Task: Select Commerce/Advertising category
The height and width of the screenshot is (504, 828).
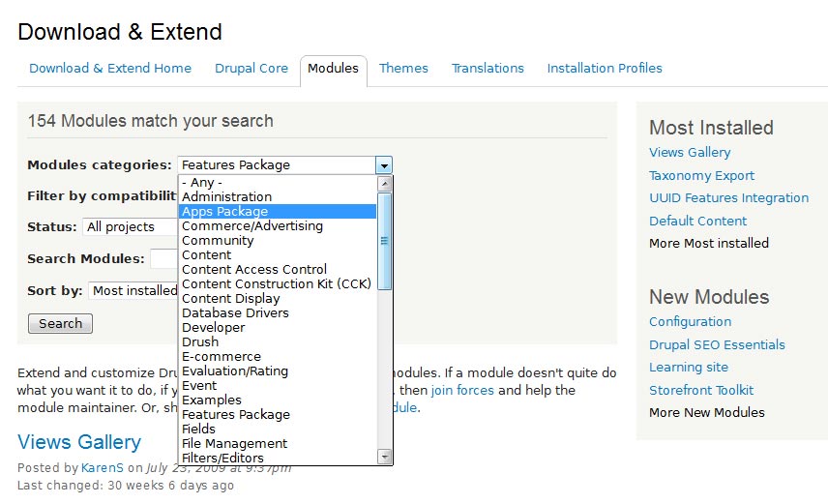Action: (x=278, y=225)
